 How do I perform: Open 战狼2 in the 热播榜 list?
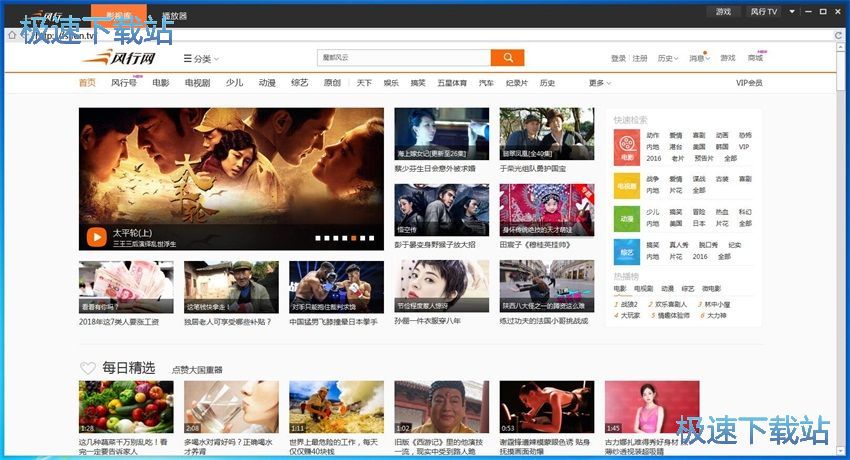click(x=629, y=304)
